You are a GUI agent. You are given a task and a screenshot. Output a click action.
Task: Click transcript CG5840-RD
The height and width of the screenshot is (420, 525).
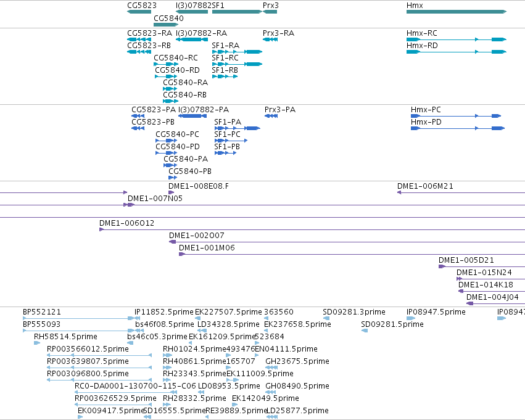pos(166,76)
